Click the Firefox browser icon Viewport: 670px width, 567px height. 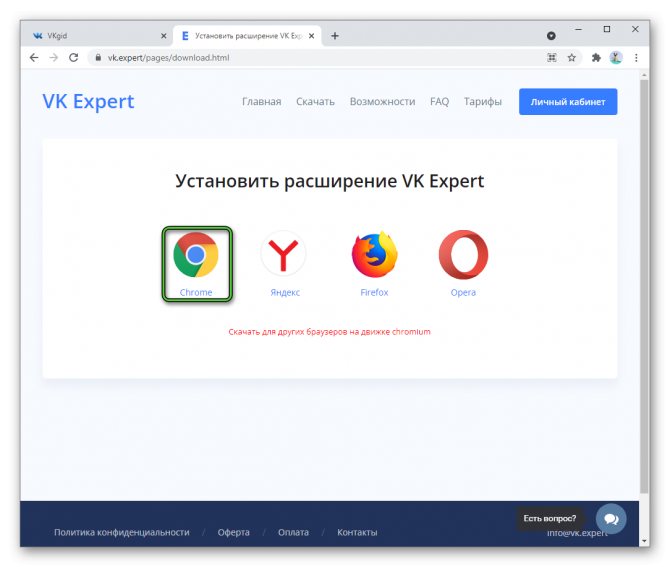pyautogui.click(x=374, y=254)
